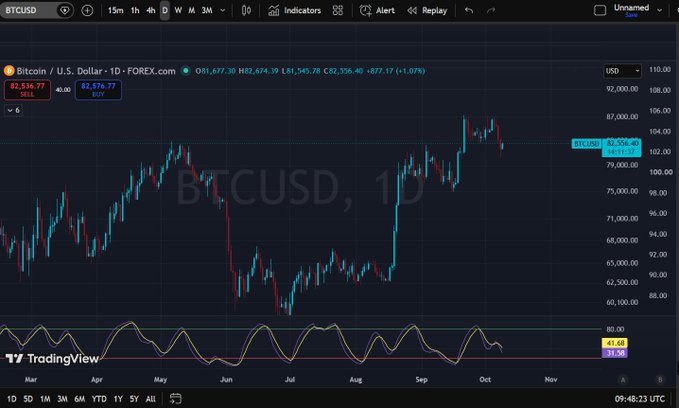Click the Oct label on time axis
679x408 pixels.
(485, 379)
